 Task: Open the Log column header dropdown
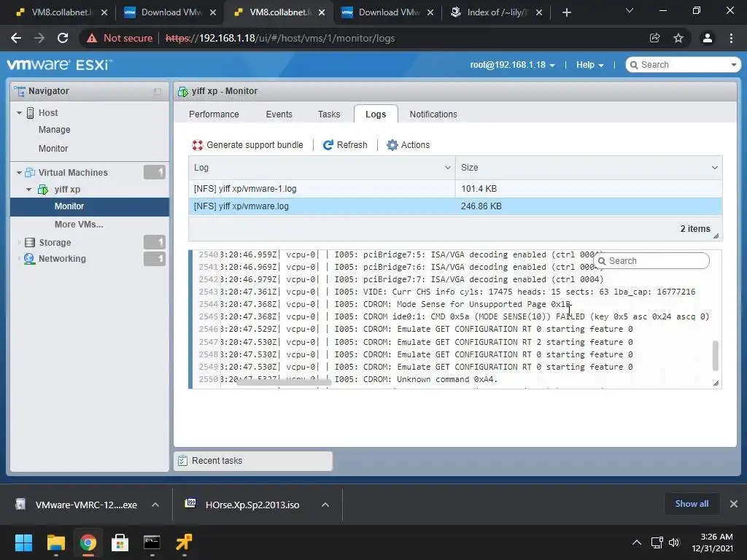pos(447,168)
